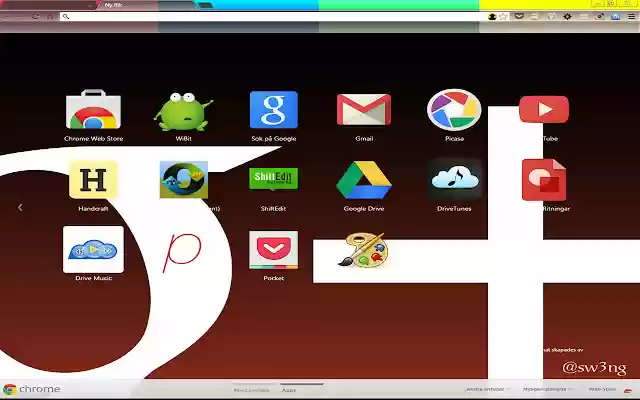Launch the WiBit frog app
Image resolution: width=640 pixels, height=400 pixels.
click(x=184, y=111)
